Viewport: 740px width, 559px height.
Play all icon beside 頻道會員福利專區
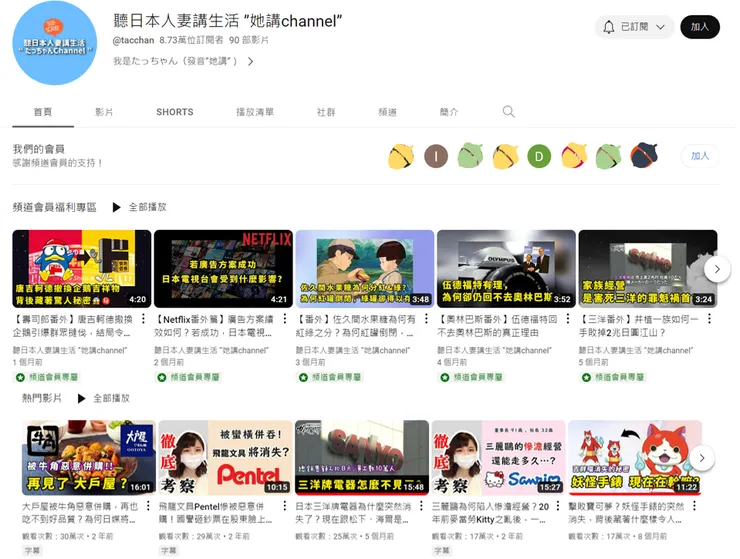point(116,207)
